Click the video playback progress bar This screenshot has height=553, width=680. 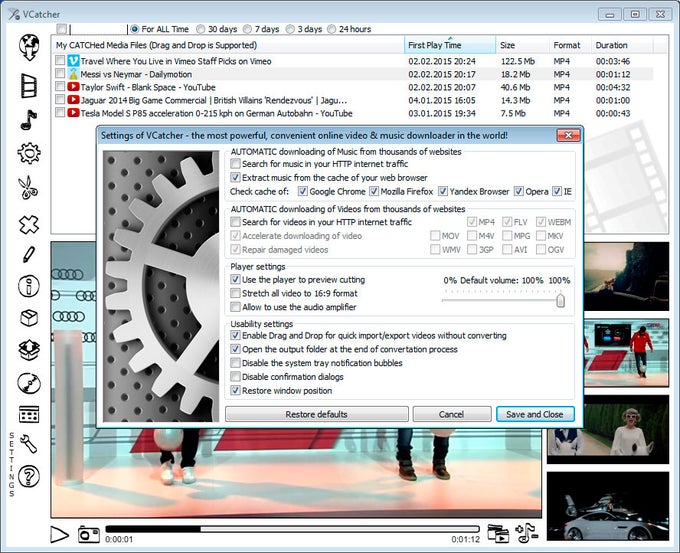(292, 529)
